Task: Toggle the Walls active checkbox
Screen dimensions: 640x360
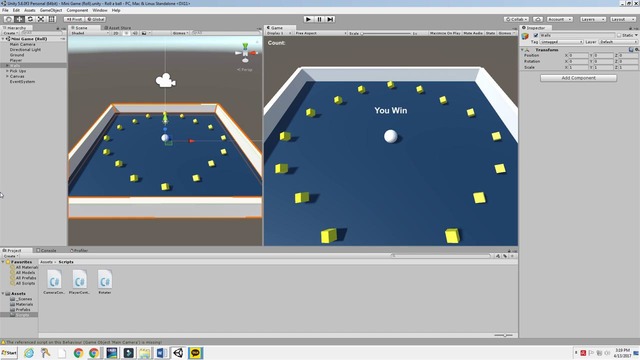Action: click(x=536, y=36)
